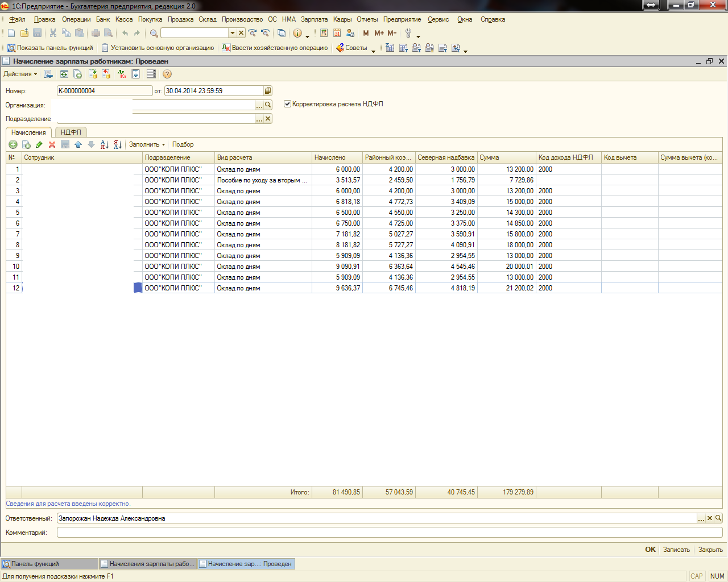Open the Заполнить dropdown

coord(147,144)
